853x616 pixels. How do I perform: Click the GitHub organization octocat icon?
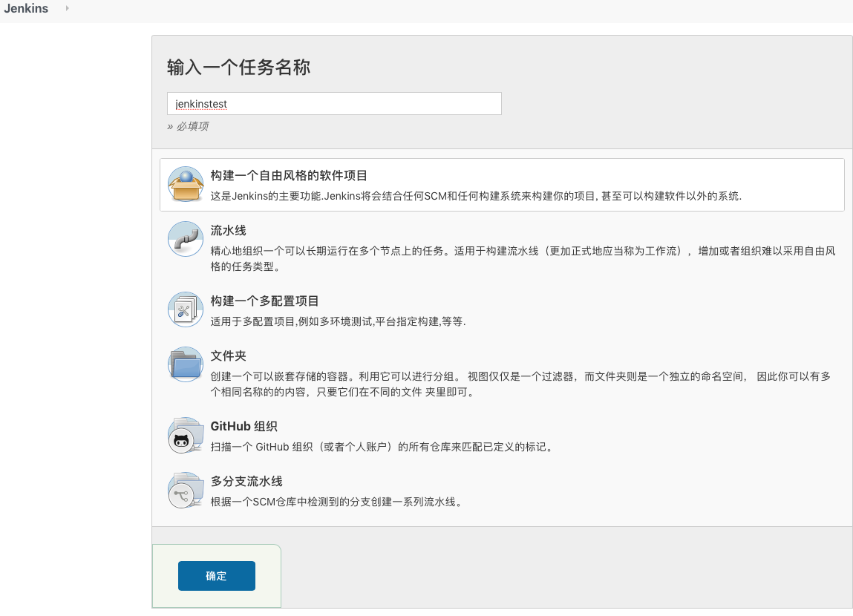pyautogui.click(x=186, y=435)
